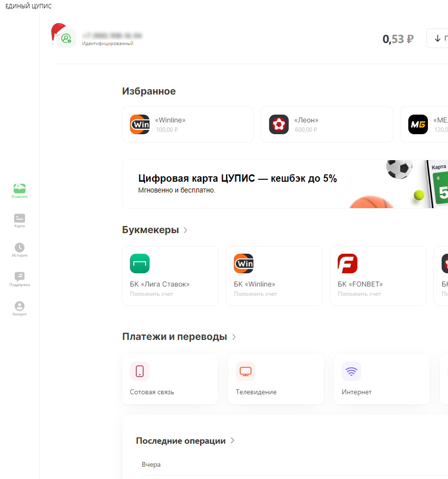Click the «Winline» favorite title
Viewport: 448px width, 479px height.
click(170, 120)
